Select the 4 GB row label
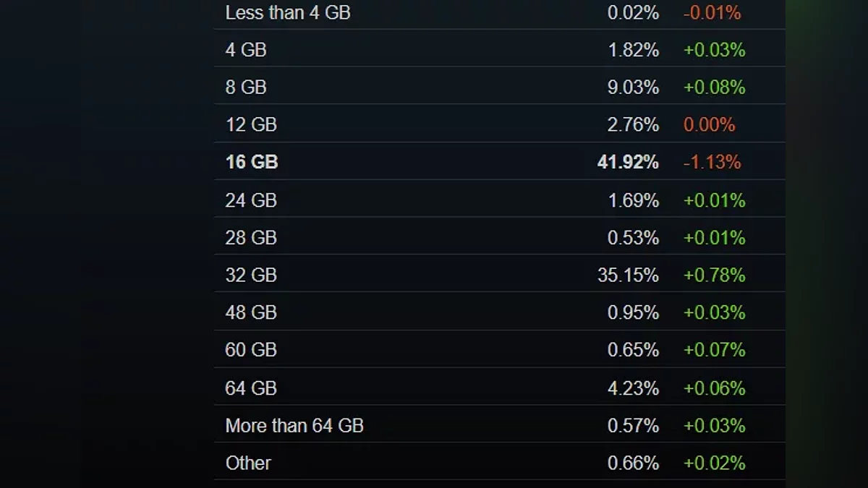868x488 pixels. click(246, 50)
